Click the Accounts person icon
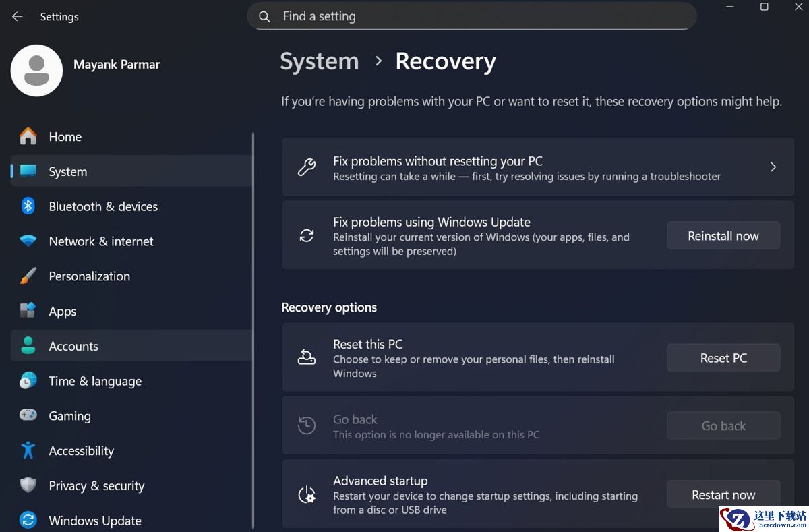 click(x=28, y=346)
